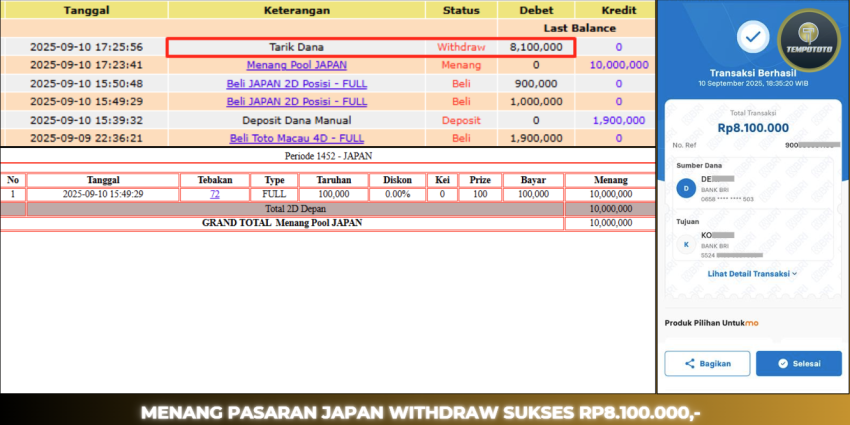
Task: Click the Tebakan column header
Action: (x=215, y=180)
